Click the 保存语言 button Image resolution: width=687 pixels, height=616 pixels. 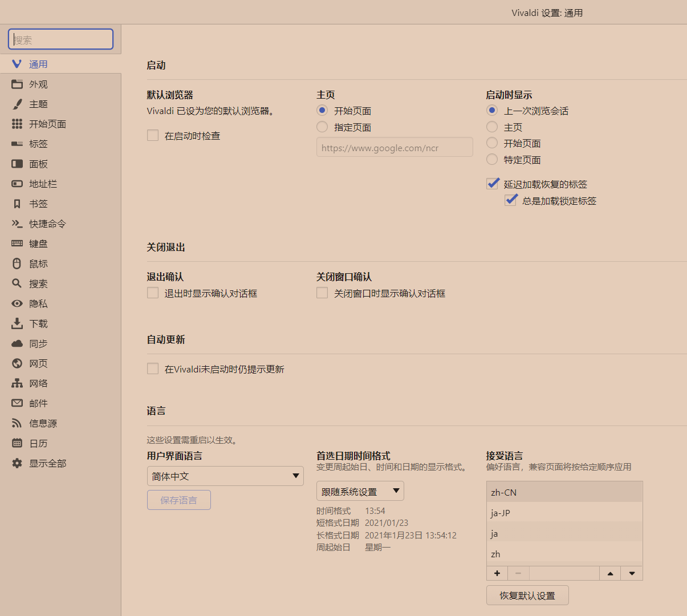(179, 500)
